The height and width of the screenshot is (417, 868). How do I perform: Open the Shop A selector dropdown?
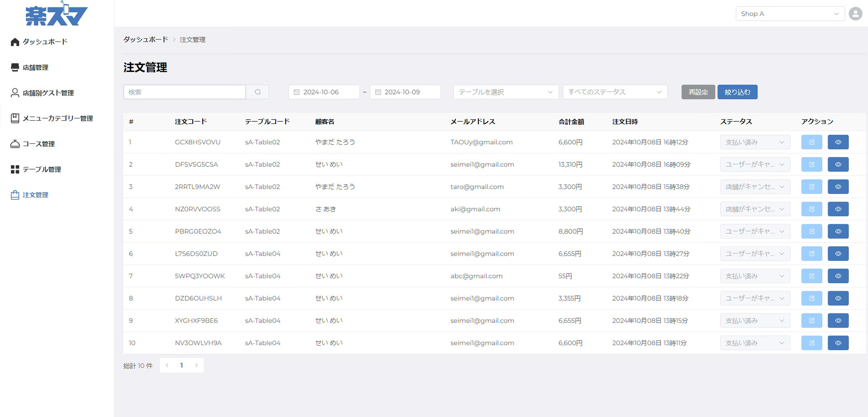(789, 14)
